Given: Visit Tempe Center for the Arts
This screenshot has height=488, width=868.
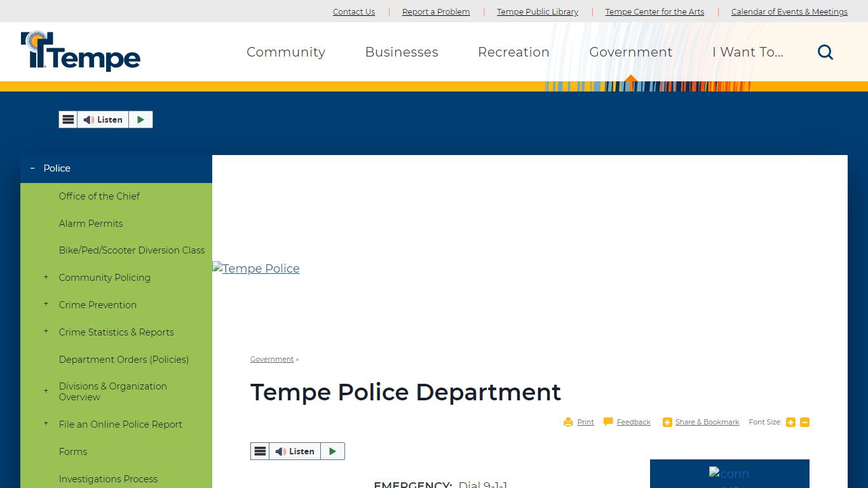Looking at the screenshot, I should tap(654, 11).
